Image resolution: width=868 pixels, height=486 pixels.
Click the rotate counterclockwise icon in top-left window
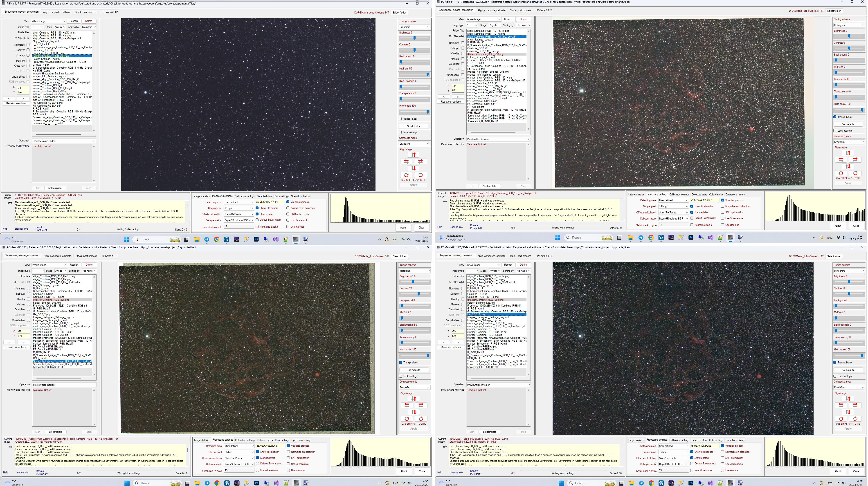pyautogui.click(x=406, y=175)
